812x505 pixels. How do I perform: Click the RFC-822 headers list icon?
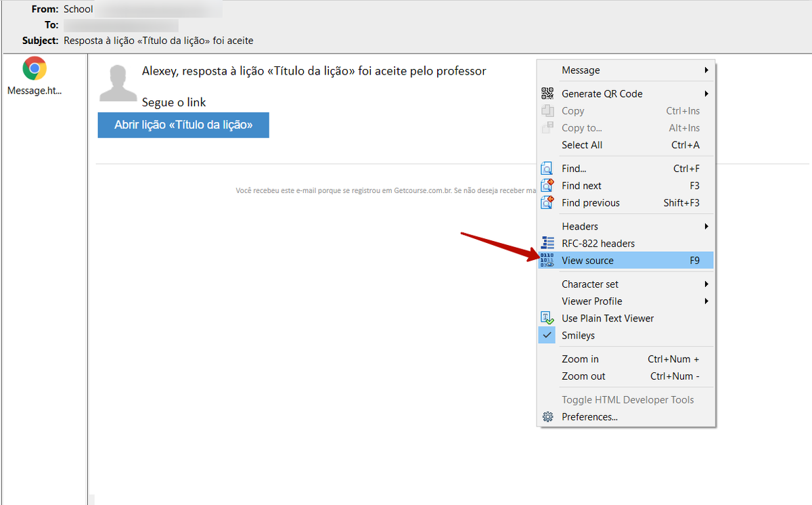(547, 244)
